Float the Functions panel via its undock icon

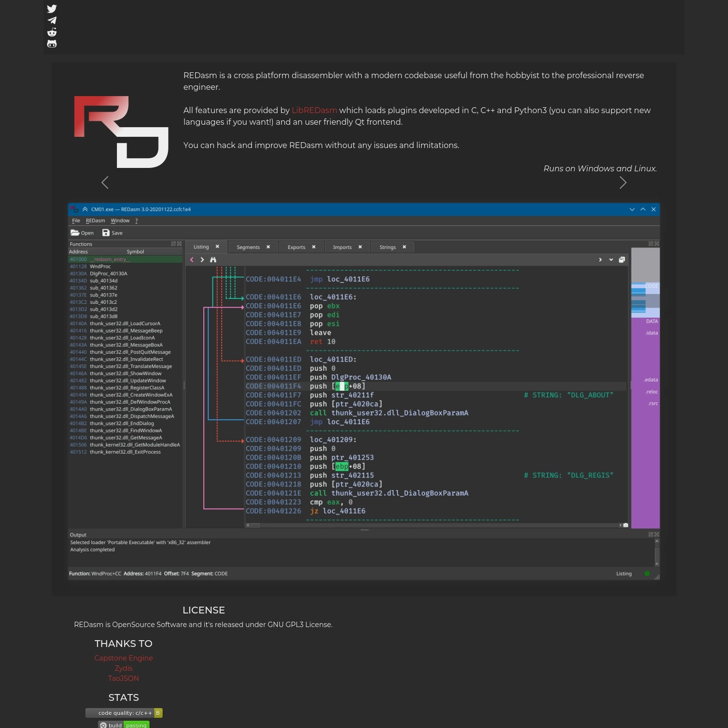click(x=173, y=244)
